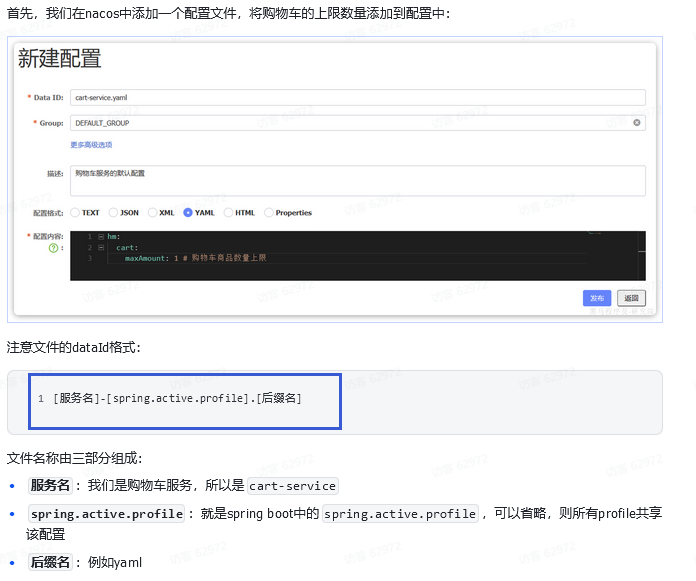
Task: Select the Properties format radio button
Action: point(269,213)
